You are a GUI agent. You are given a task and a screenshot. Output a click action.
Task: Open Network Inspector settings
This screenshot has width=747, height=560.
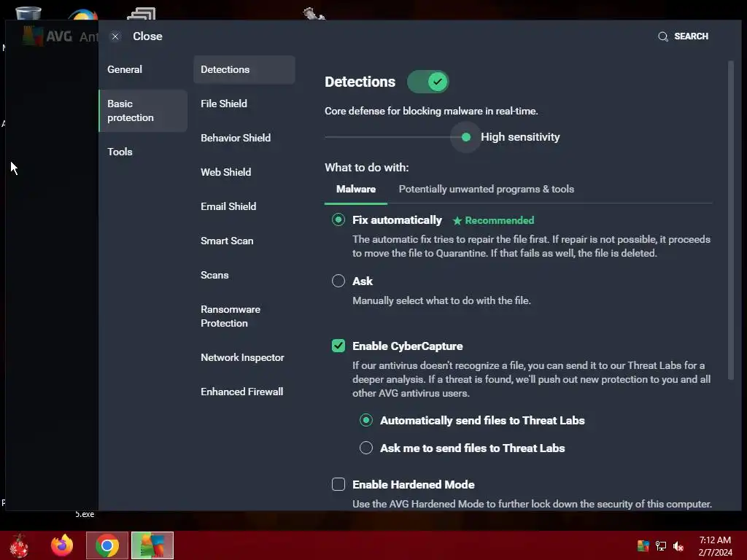[x=244, y=357]
